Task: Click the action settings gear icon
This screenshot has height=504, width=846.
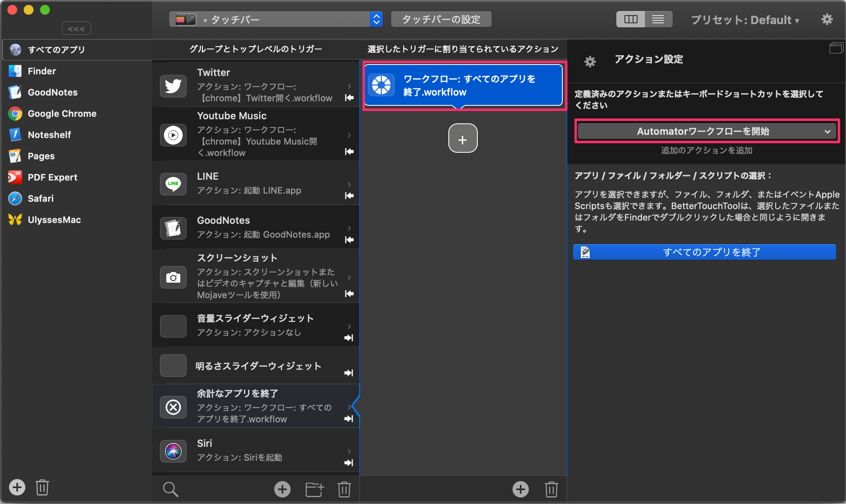Action: [x=590, y=62]
